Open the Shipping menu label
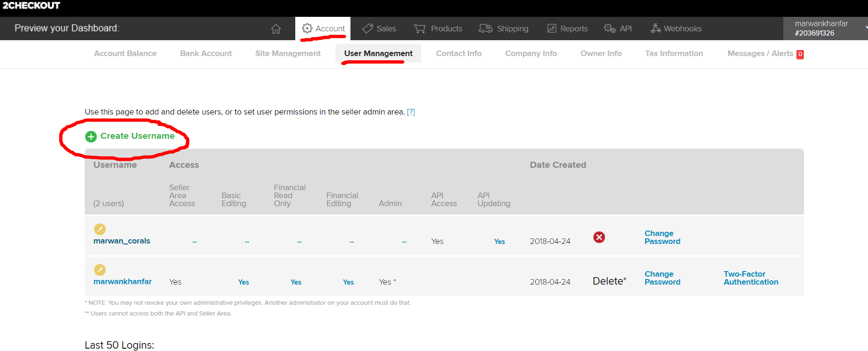 512,29
